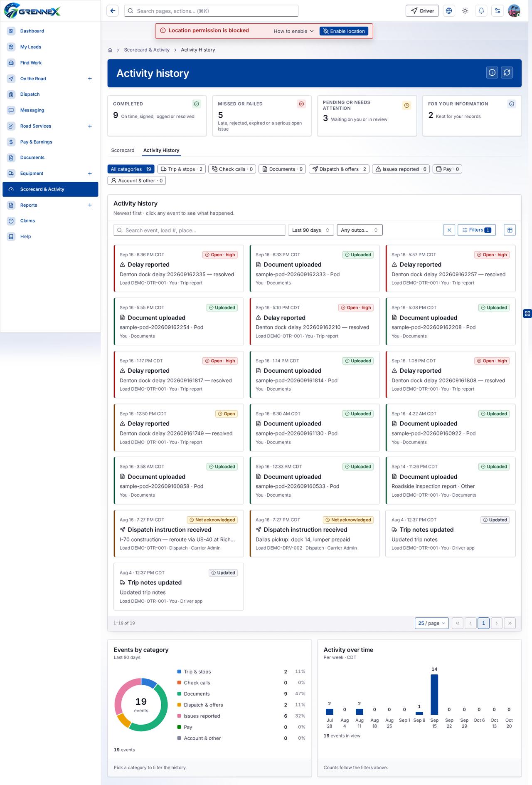Viewport: 532px width, 785px height.
Task: Filter by Documents · 9 category chip
Action: pyautogui.click(x=282, y=169)
